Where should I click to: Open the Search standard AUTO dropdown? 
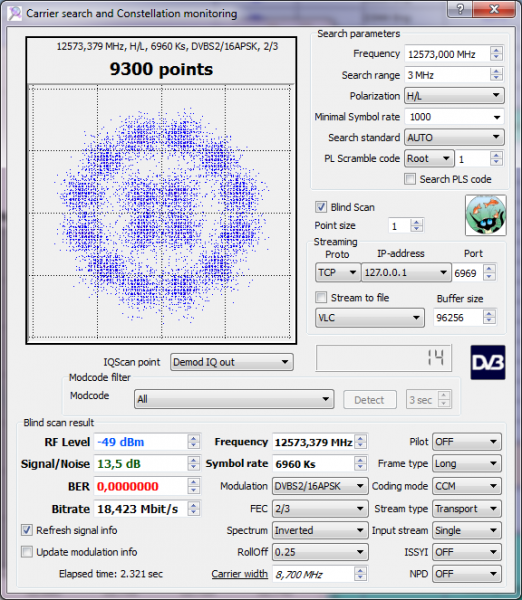tap(454, 137)
